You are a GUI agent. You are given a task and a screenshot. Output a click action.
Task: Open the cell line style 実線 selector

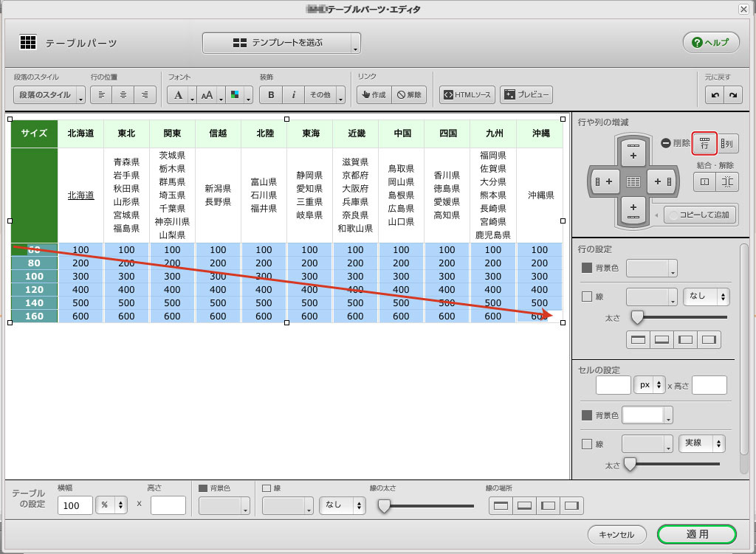point(701,443)
